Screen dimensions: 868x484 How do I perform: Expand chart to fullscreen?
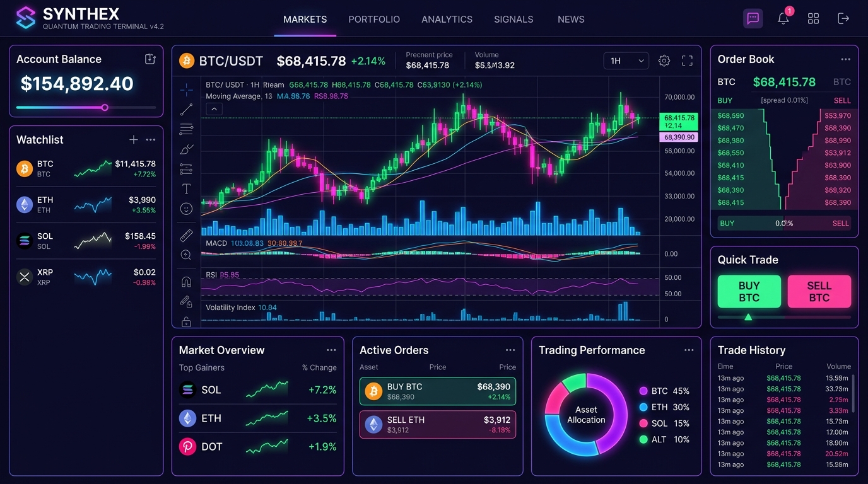click(x=688, y=60)
